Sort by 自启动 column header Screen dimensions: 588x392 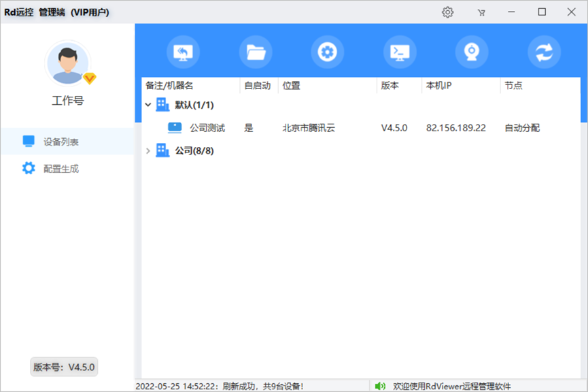point(259,86)
